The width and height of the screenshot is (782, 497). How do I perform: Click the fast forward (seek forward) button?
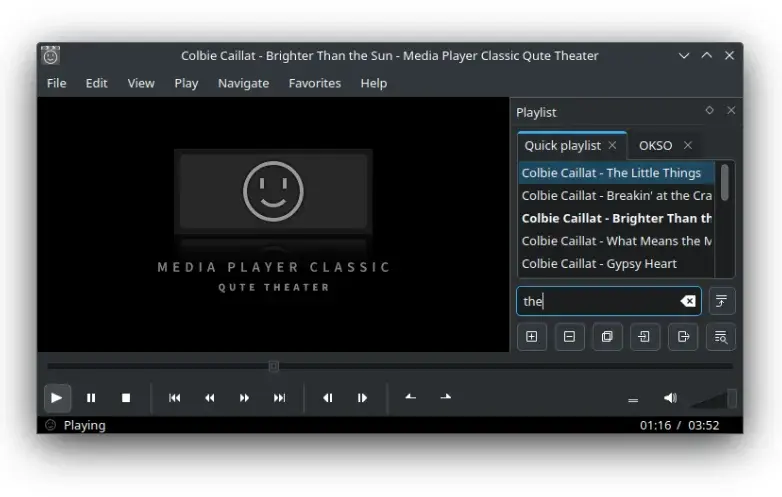(x=244, y=398)
